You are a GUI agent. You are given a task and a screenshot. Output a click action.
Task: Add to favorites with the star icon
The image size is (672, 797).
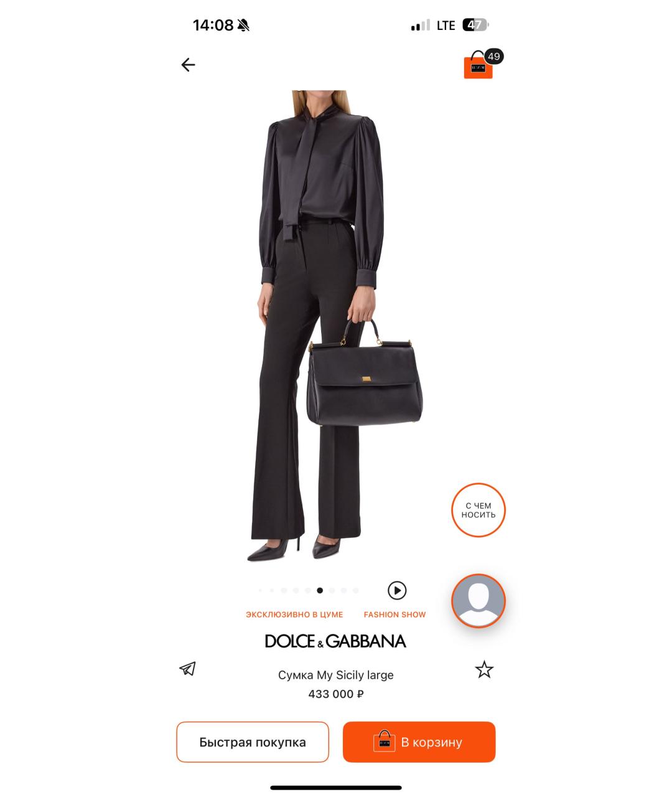click(484, 670)
